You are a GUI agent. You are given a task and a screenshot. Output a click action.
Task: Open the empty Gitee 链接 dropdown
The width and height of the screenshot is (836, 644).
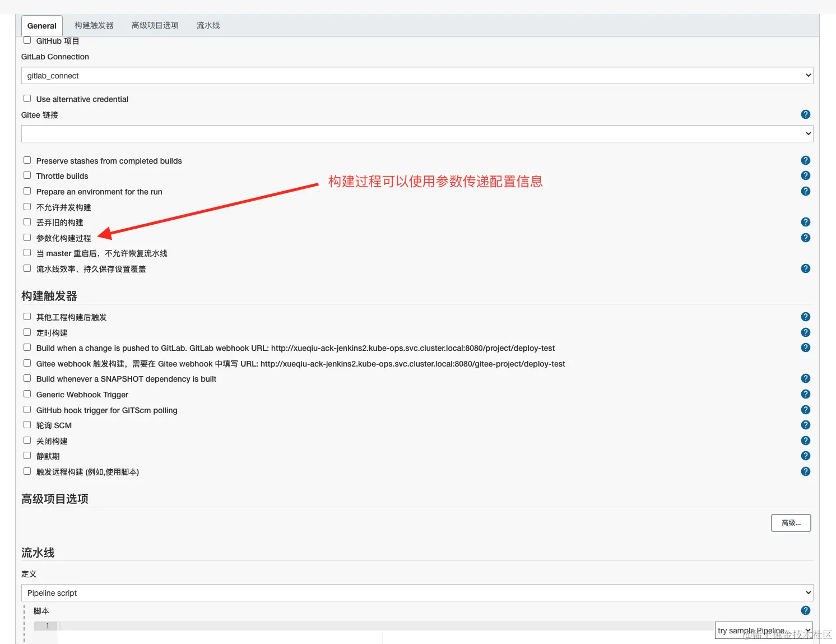(417, 133)
